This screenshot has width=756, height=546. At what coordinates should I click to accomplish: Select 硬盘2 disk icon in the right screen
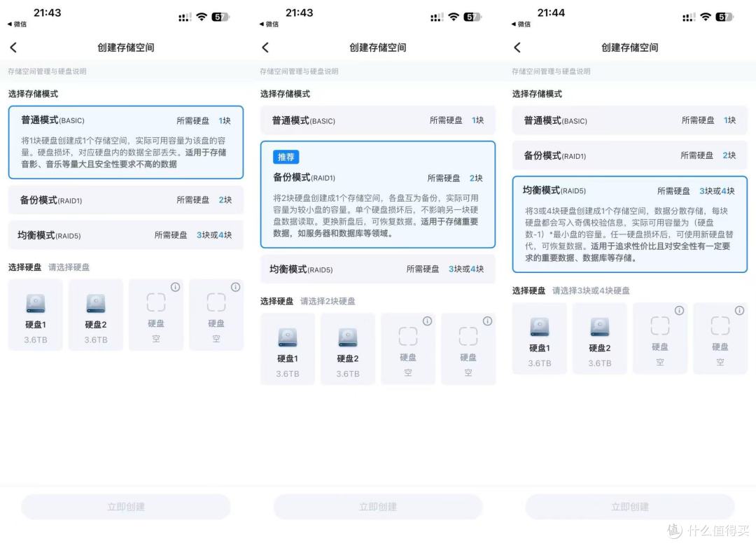600,326
